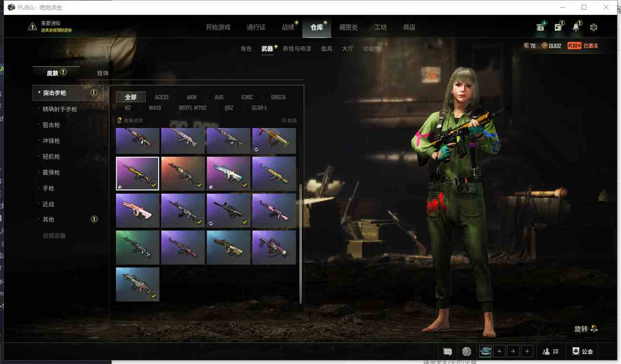Click the G-coin balance 18,932
This screenshot has width=621, height=364.
point(551,45)
